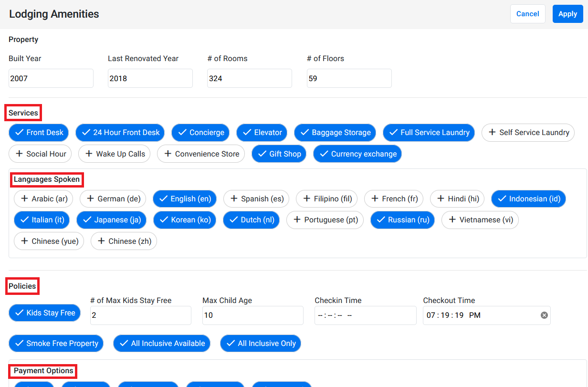
Task: Add Vietnamese (vi) language
Action: tap(480, 220)
